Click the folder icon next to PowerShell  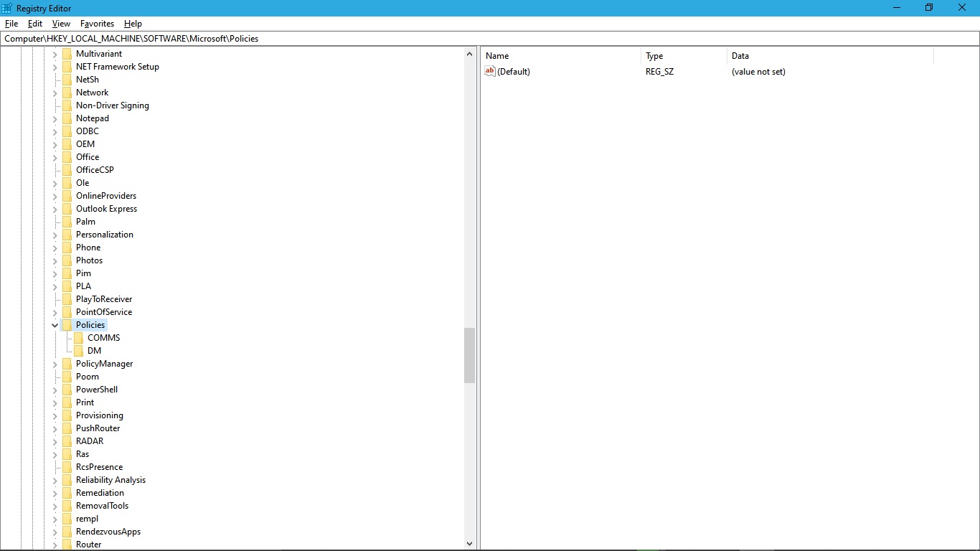click(67, 390)
